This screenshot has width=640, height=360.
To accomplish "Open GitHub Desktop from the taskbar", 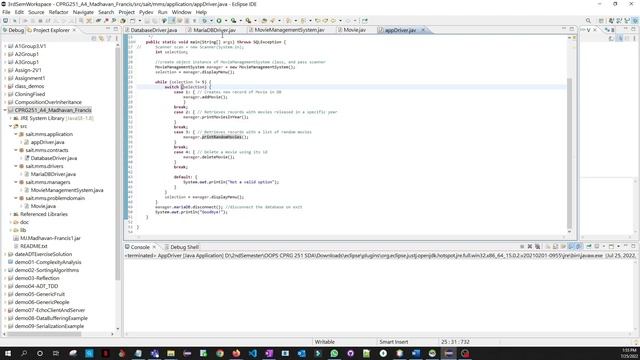I will pos(351,353).
